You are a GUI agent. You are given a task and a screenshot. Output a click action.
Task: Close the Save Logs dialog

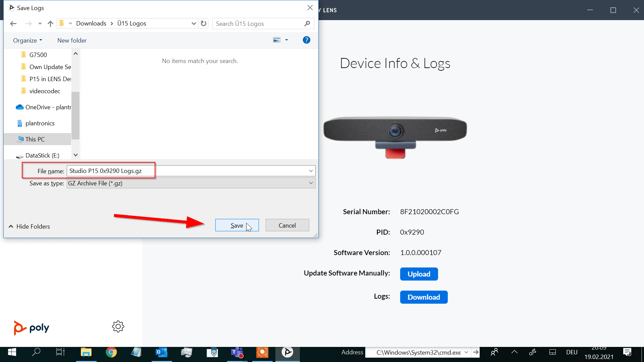coord(310,8)
